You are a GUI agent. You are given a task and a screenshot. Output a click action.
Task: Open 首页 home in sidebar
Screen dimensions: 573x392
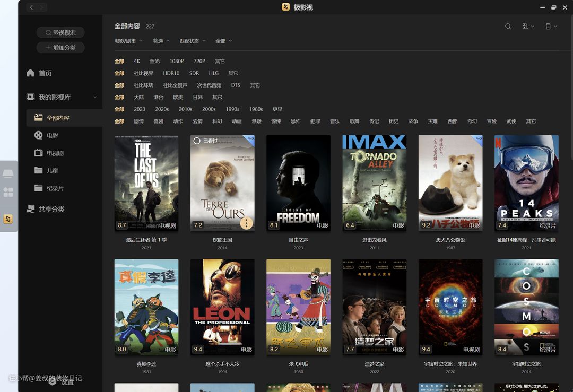tap(39, 73)
